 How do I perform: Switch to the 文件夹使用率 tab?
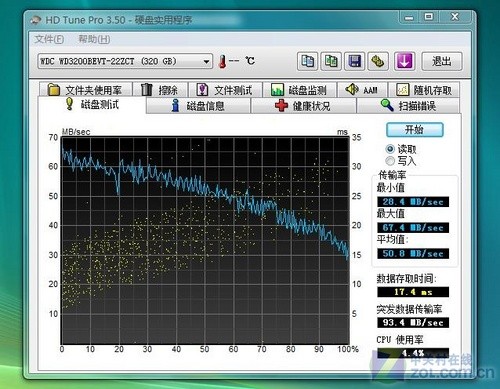[85, 90]
